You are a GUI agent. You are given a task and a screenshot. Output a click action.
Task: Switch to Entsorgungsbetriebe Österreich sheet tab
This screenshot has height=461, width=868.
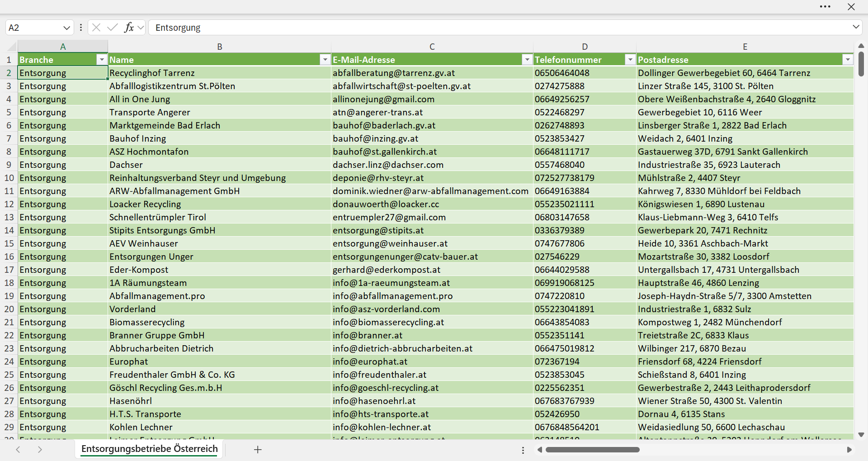click(x=150, y=449)
